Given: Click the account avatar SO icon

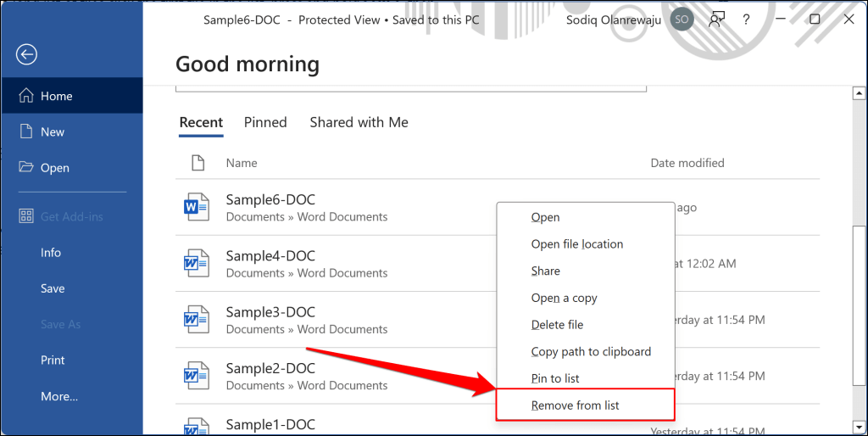Looking at the screenshot, I should [x=681, y=20].
